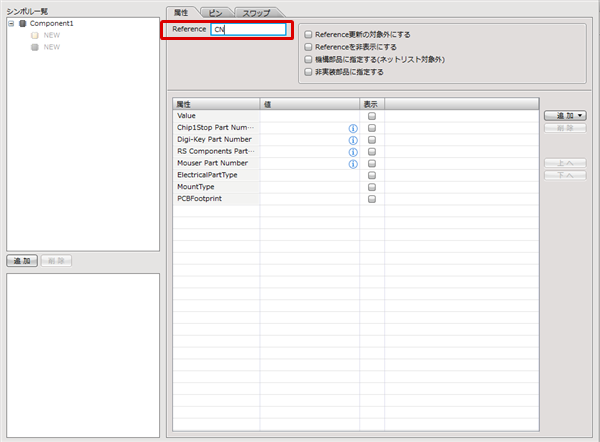Check the 非実装部品に指定する option
The height and width of the screenshot is (442, 600).
click(x=308, y=72)
